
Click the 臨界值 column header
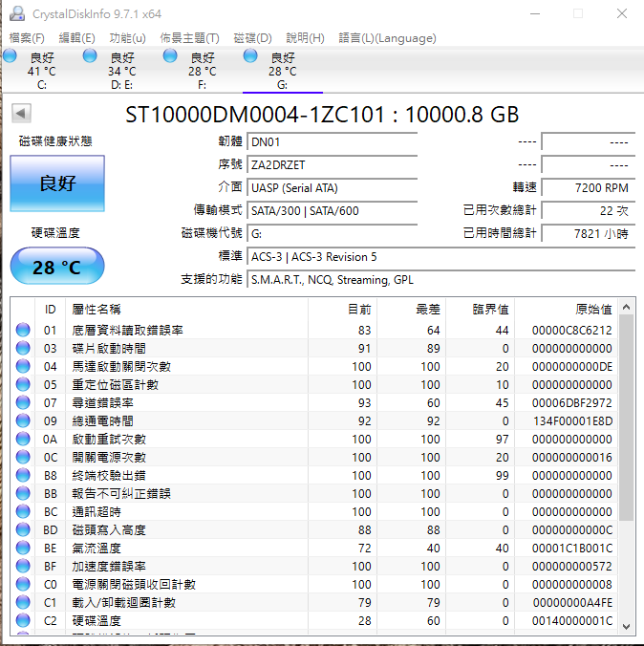point(481,309)
